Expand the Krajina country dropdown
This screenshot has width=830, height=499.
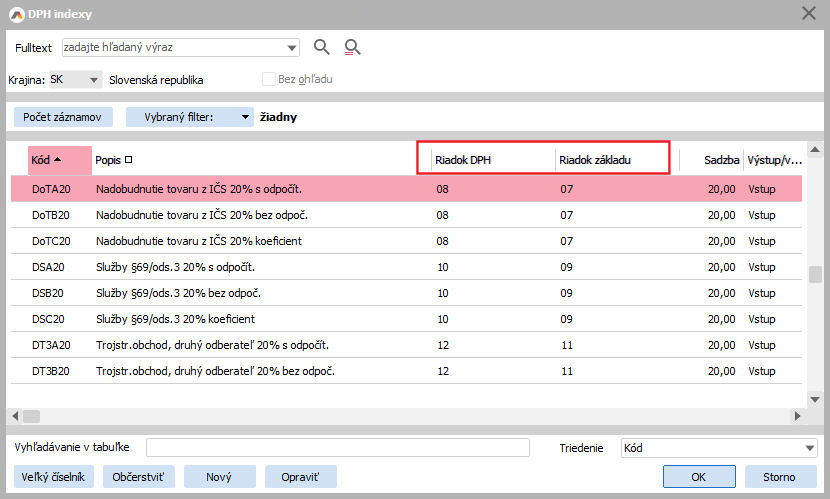[94, 79]
